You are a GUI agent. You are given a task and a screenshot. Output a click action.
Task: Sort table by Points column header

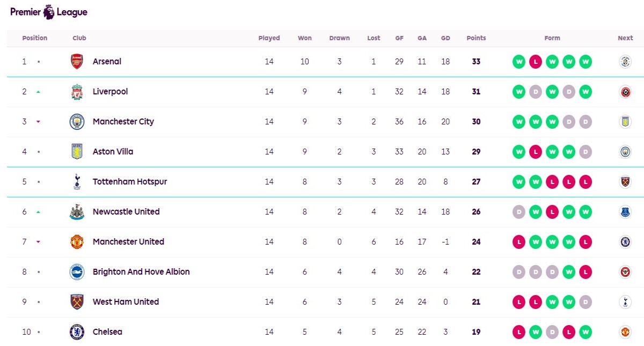click(x=476, y=38)
